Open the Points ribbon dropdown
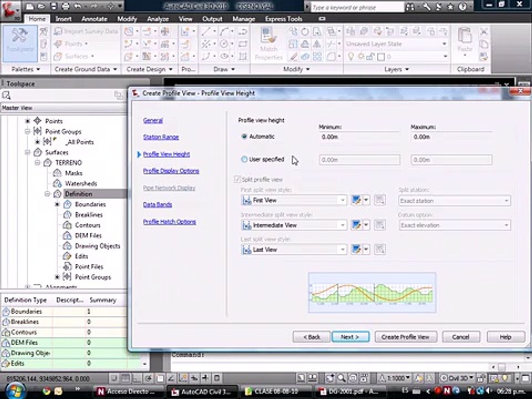532x399 pixels. tap(71, 44)
